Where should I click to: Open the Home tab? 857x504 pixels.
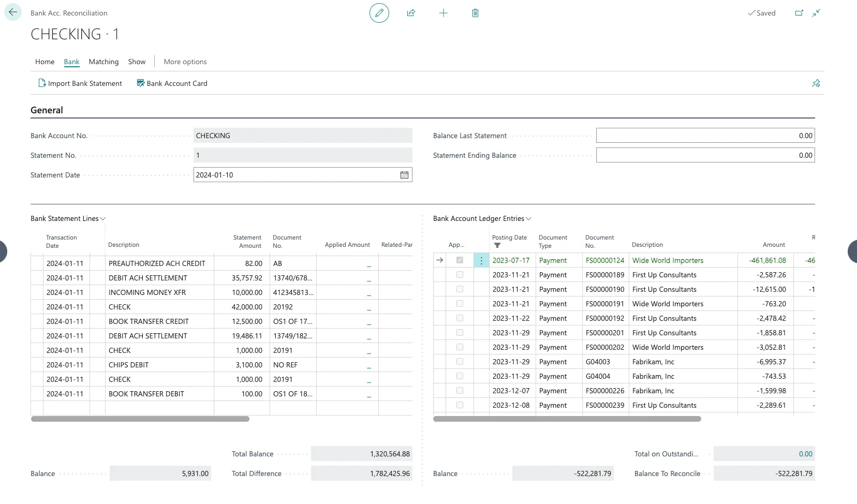point(45,62)
